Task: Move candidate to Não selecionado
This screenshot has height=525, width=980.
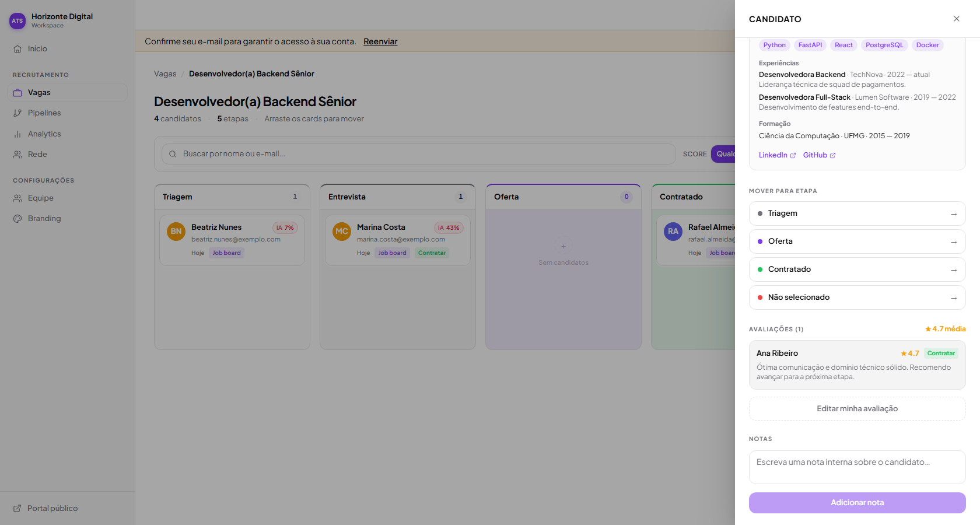Action: click(857, 297)
